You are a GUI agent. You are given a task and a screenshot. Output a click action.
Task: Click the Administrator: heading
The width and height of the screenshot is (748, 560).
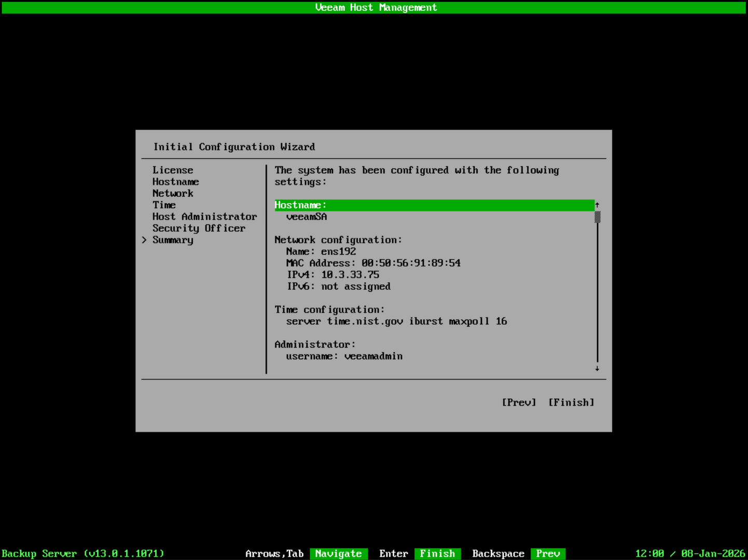click(x=315, y=344)
